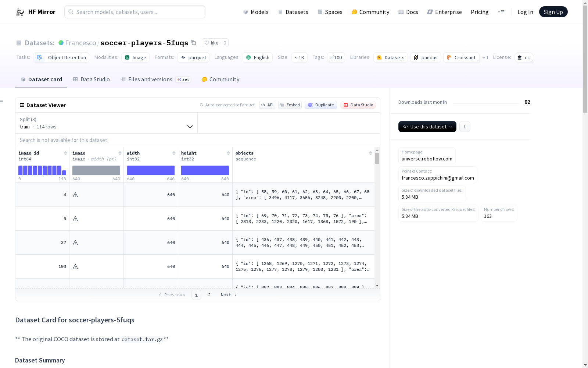Sort by the height column arrows
The image size is (588, 368).
pos(228,153)
